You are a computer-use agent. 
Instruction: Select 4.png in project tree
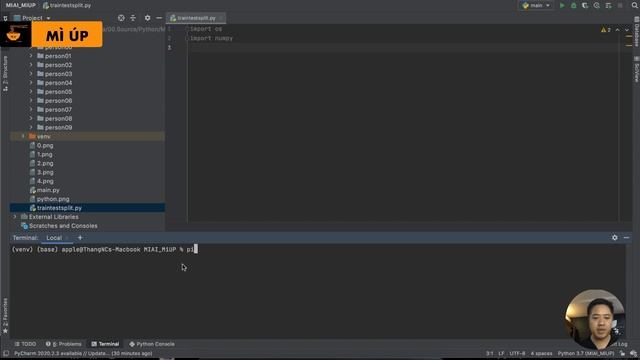[45, 182]
